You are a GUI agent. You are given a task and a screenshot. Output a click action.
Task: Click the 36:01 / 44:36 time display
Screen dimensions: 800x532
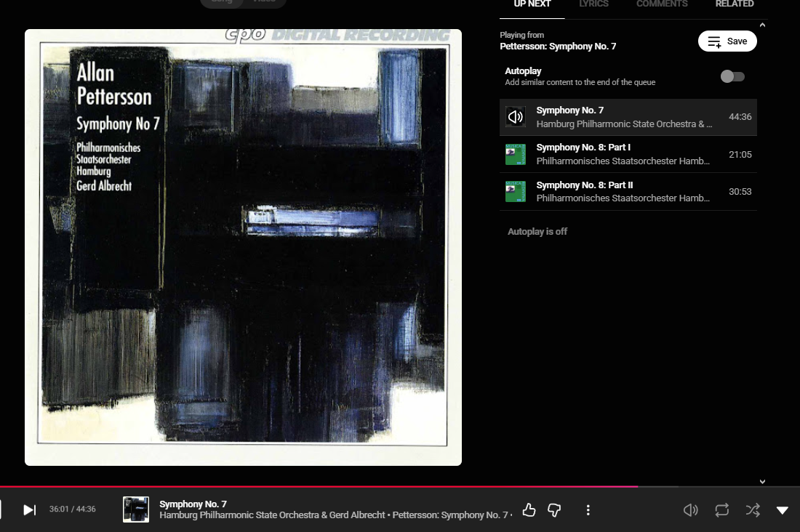[x=73, y=509]
